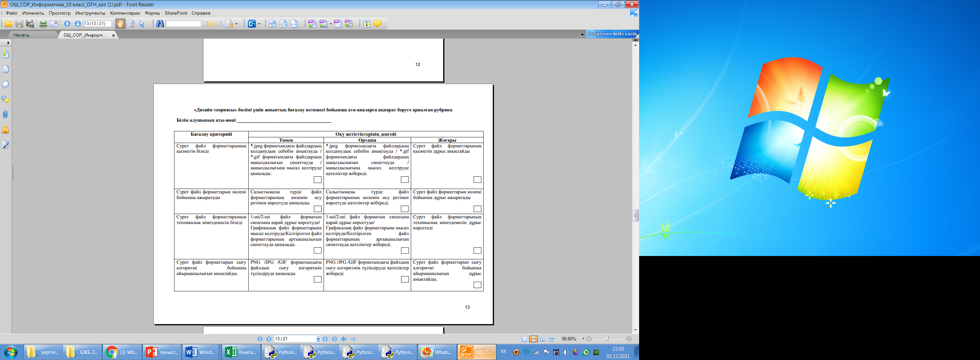Go to last page button in status bar
Image resolution: width=980 pixels, height=360 pixels.
click(335, 339)
